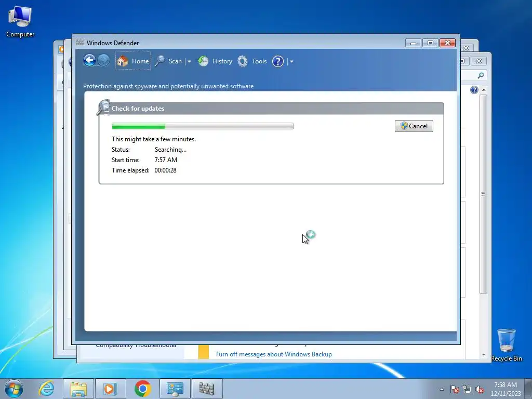
Task: Open the Computer desktop icon
Action: (20, 21)
